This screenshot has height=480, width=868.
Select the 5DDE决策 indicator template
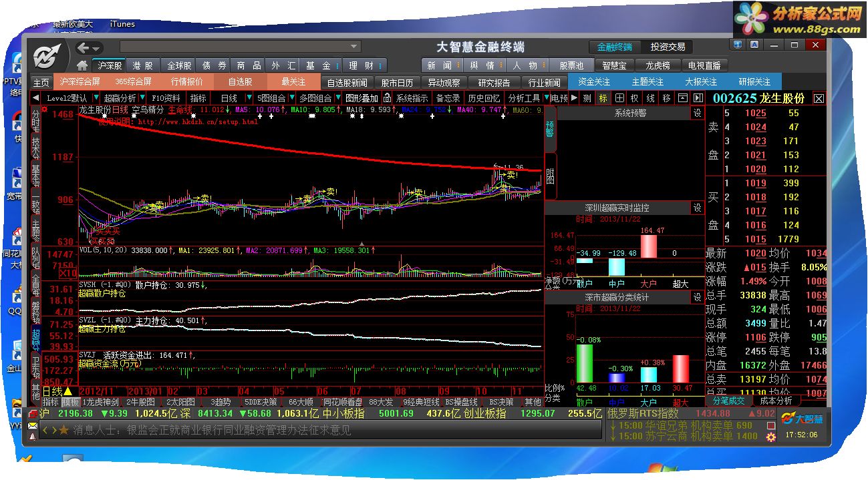click(x=261, y=403)
